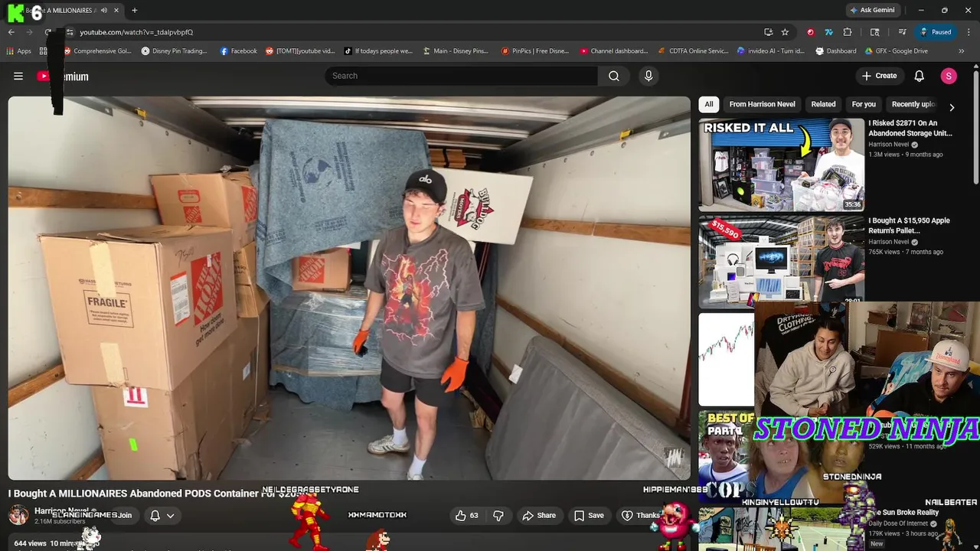Open the browser extensions puzzle icon
980x551 pixels.
point(848,32)
